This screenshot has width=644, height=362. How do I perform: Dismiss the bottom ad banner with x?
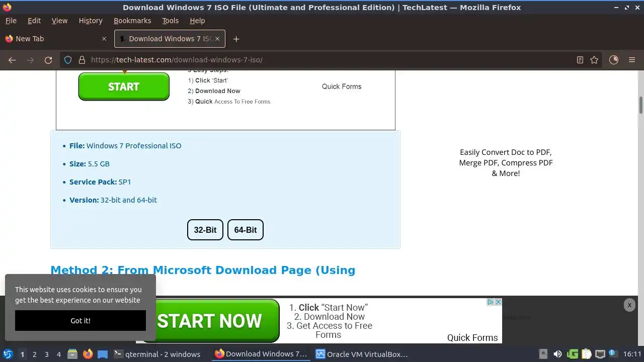[x=629, y=305]
